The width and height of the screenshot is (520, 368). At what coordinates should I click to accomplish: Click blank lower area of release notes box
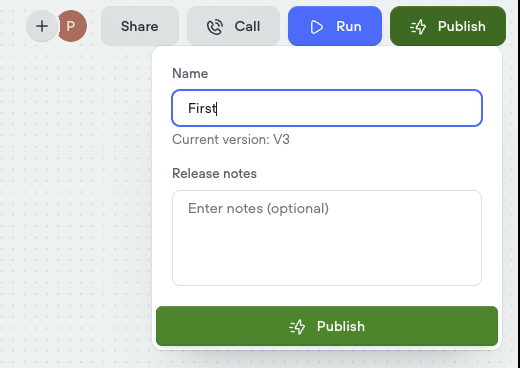pyautogui.click(x=327, y=257)
